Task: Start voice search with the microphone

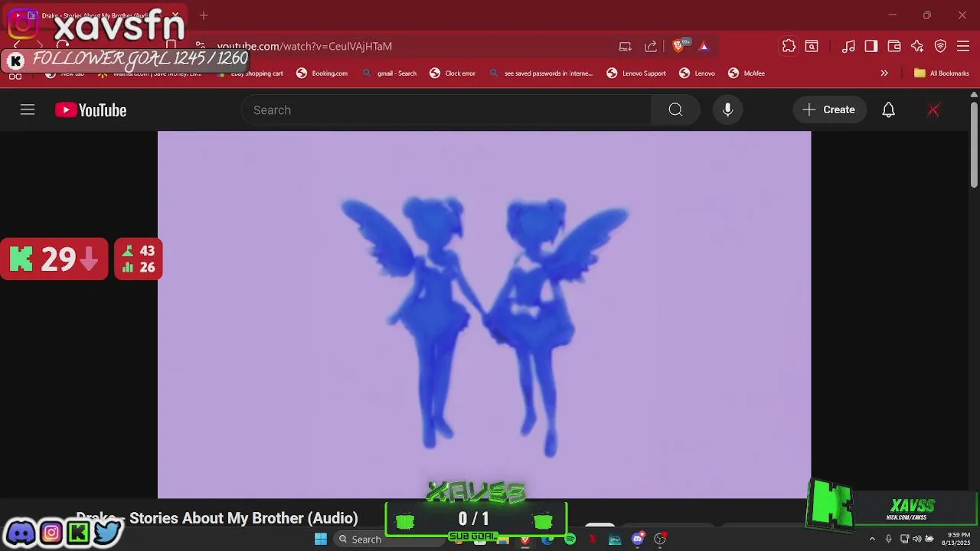Action: tap(727, 110)
